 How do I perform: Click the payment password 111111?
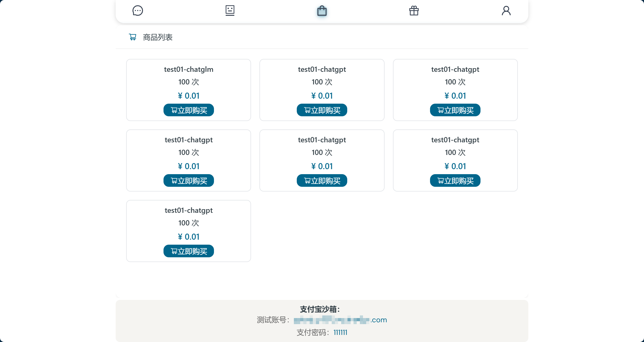340,333
